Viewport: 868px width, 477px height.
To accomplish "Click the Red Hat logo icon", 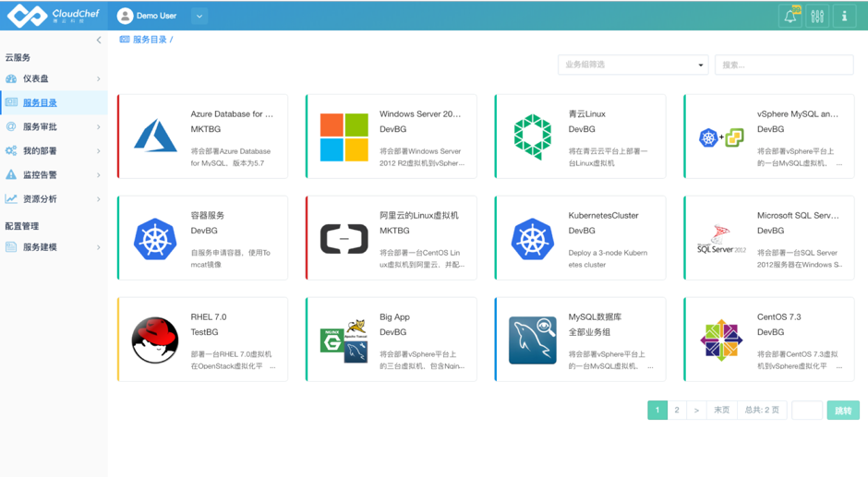I will [x=155, y=340].
